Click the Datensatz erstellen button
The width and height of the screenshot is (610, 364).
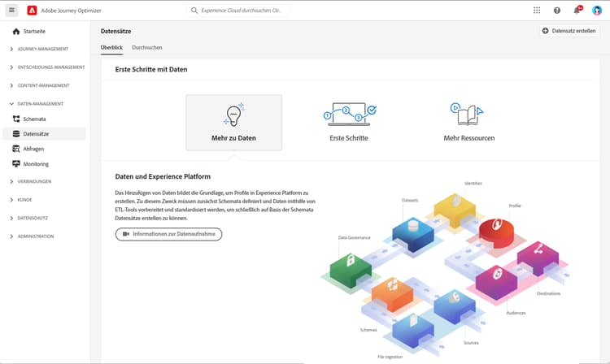coord(569,31)
